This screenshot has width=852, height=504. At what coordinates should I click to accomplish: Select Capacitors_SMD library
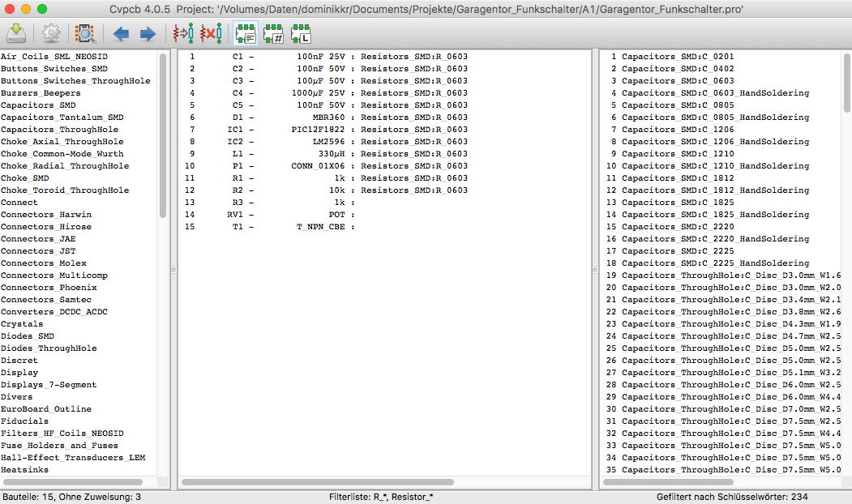coord(38,105)
